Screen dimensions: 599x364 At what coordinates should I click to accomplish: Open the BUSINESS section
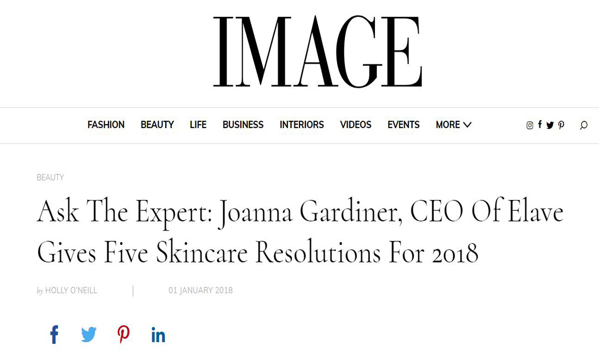coord(243,125)
